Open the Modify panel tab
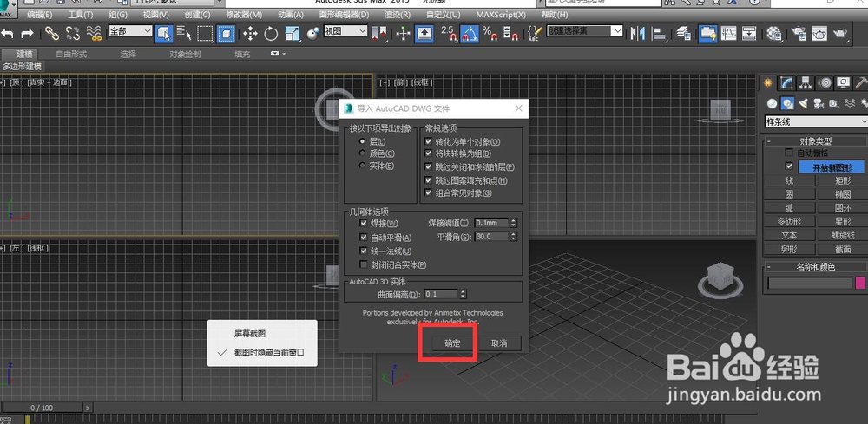868x424 pixels. [786, 83]
